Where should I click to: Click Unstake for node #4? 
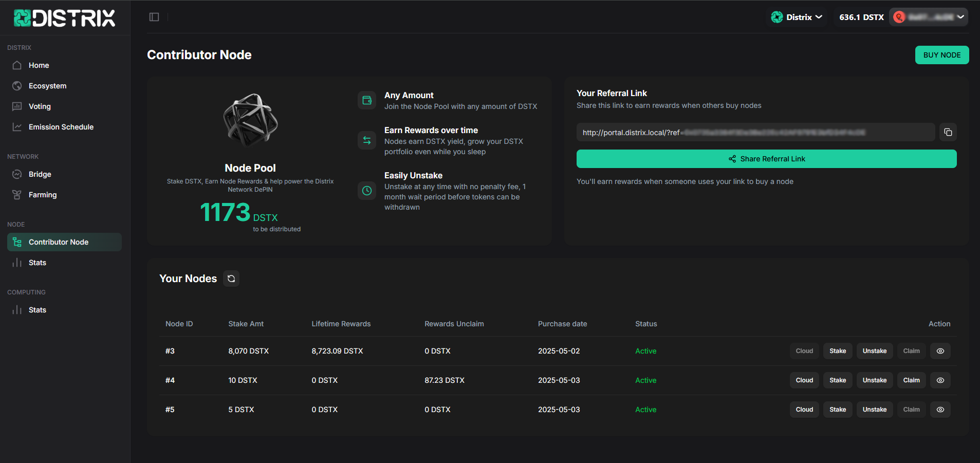(875, 380)
